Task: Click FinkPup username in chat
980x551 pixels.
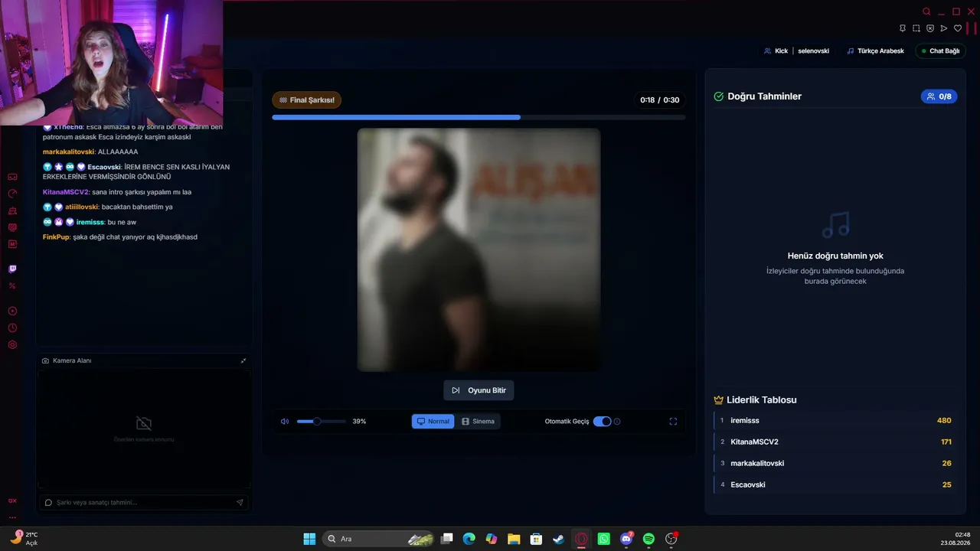Action: click(x=56, y=237)
